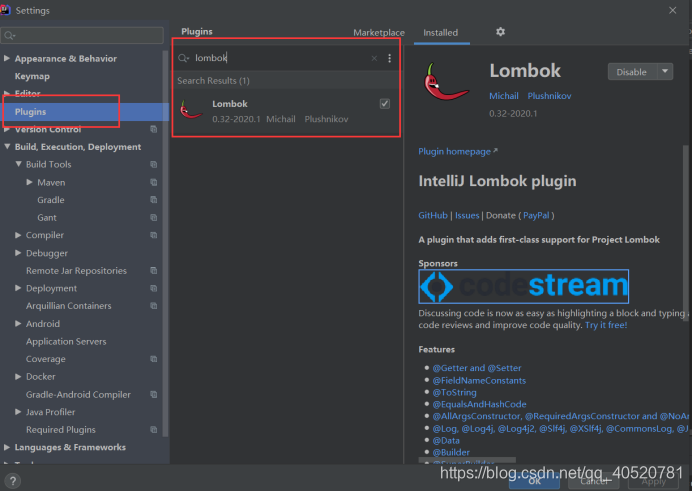This screenshot has height=492, width=692.
Task: Open the @Builder feature link
Action: [x=451, y=452]
